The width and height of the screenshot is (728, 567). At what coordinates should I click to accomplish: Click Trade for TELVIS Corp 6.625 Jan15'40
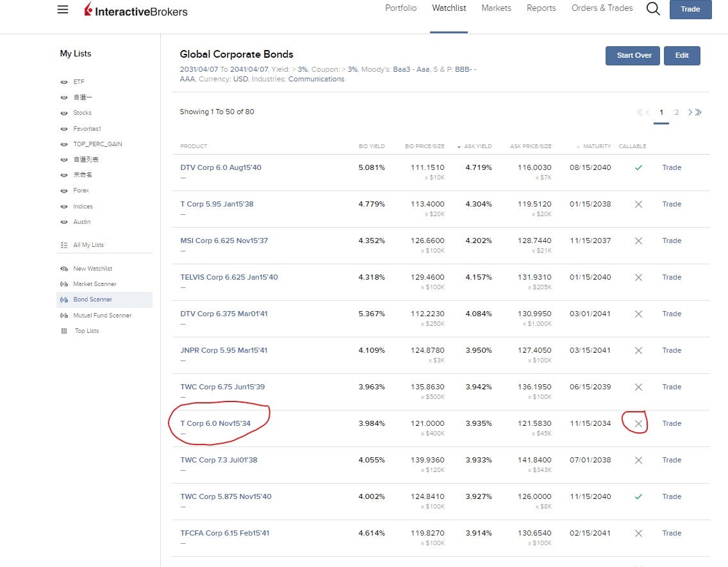672,278
